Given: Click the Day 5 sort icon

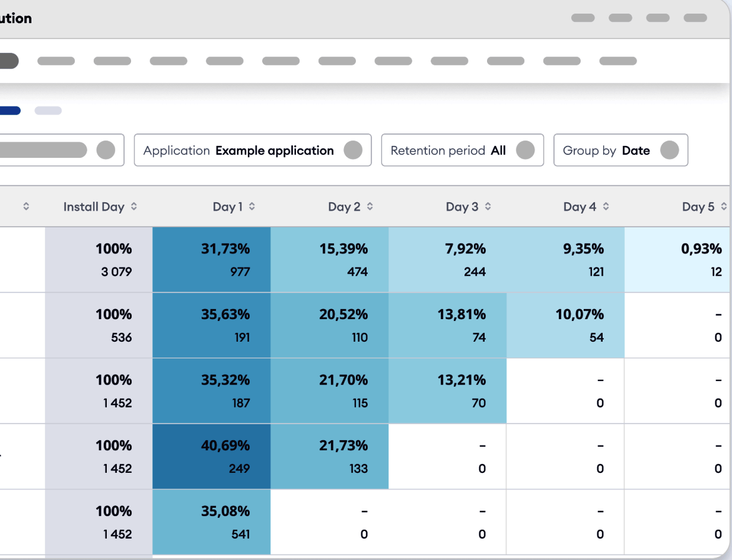Looking at the screenshot, I should pos(724,206).
